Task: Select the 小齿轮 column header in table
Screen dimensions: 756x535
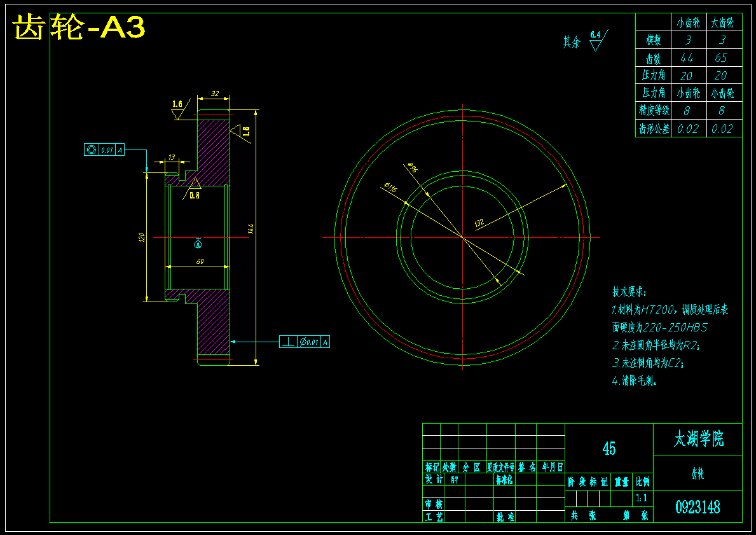Action: coord(688,21)
